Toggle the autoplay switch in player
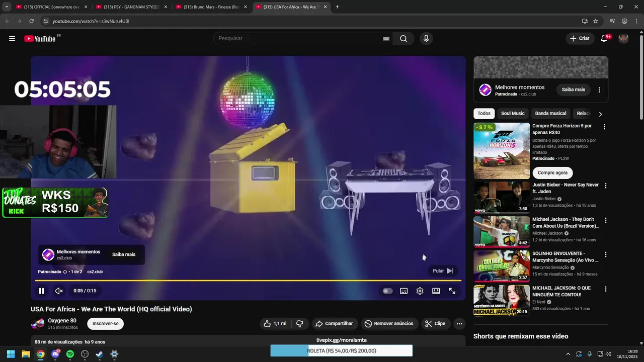The height and width of the screenshot is (362, 644). tap(387, 291)
